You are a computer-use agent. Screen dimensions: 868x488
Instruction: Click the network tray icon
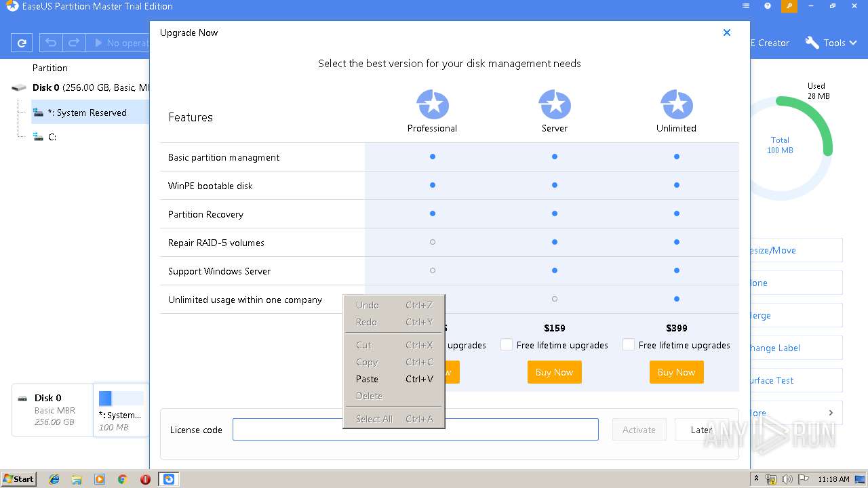772,479
